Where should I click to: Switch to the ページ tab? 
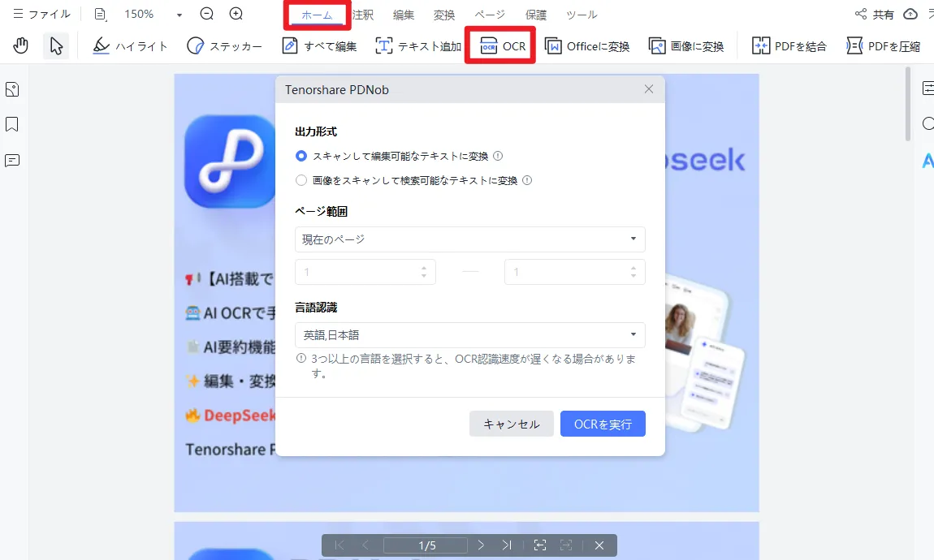coord(490,15)
